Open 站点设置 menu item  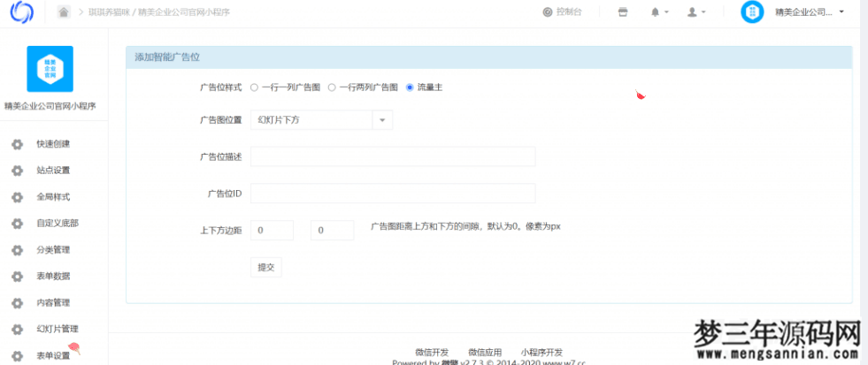click(x=53, y=171)
